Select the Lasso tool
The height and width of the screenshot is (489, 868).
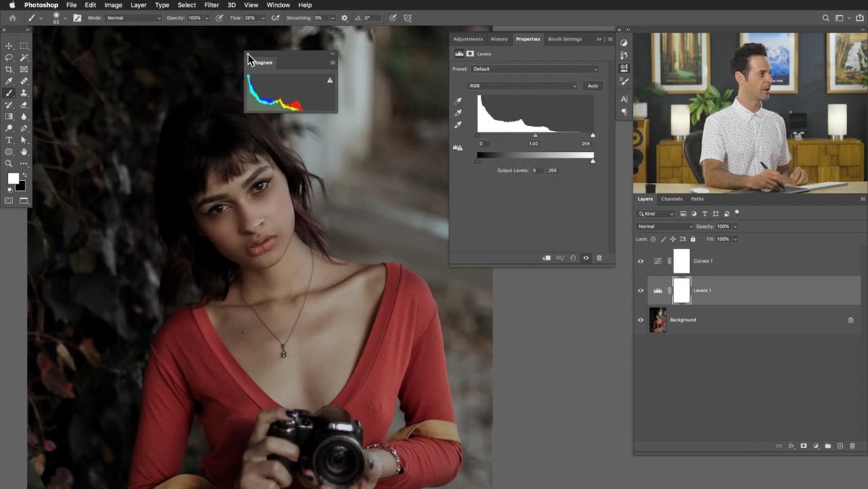pos(9,57)
